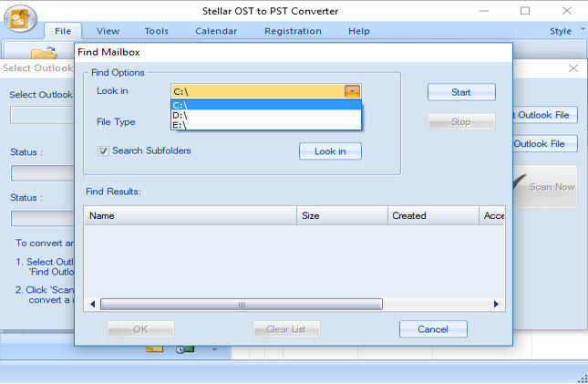Viewport: 588px width, 384px height.
Task: Click the left scroll arrow in Find Results
Action: click(x=93, y=304)
